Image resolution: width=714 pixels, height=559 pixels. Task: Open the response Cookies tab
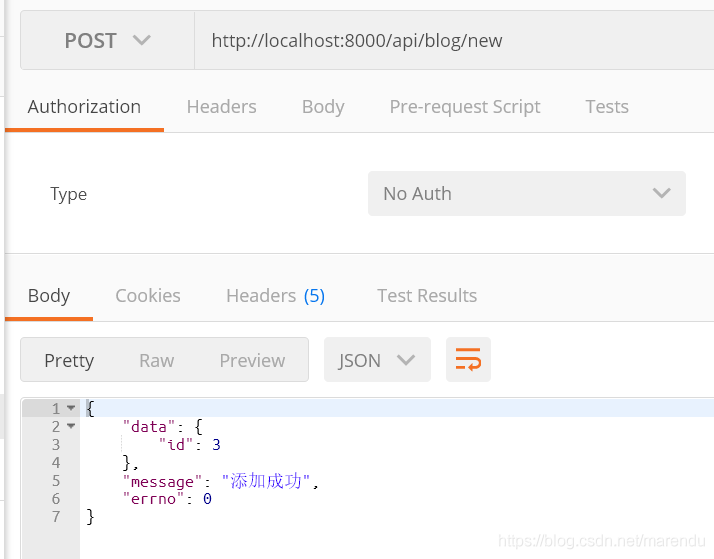[148, 296]
